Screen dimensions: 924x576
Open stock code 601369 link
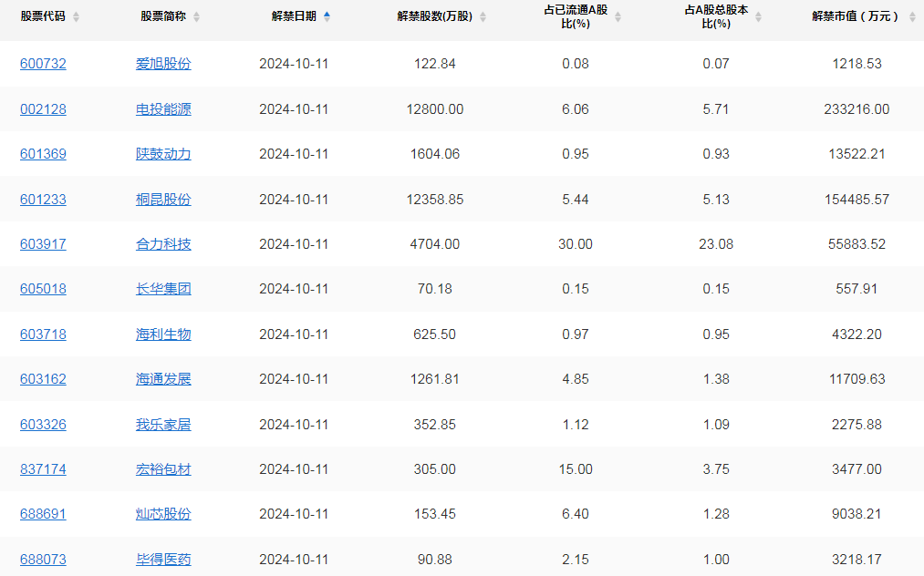click(43, 154)
